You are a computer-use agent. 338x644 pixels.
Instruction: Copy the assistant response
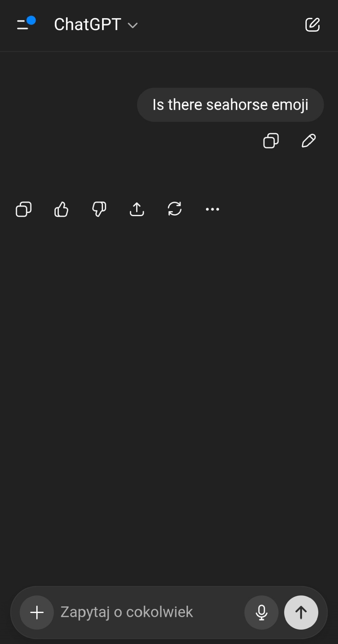[24, 209]
